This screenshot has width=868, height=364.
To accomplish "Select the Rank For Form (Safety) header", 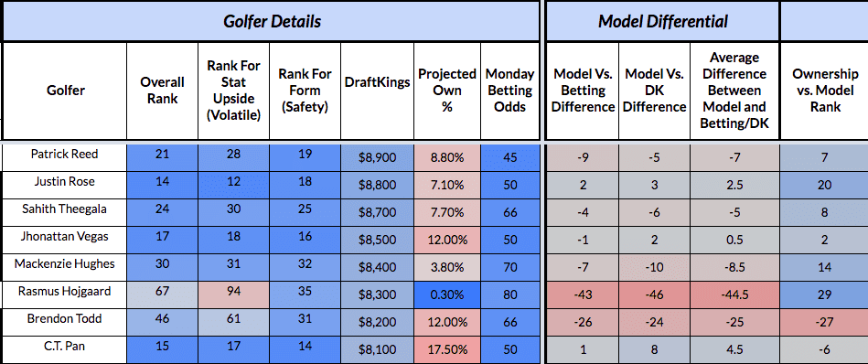I will coord(305,91).
